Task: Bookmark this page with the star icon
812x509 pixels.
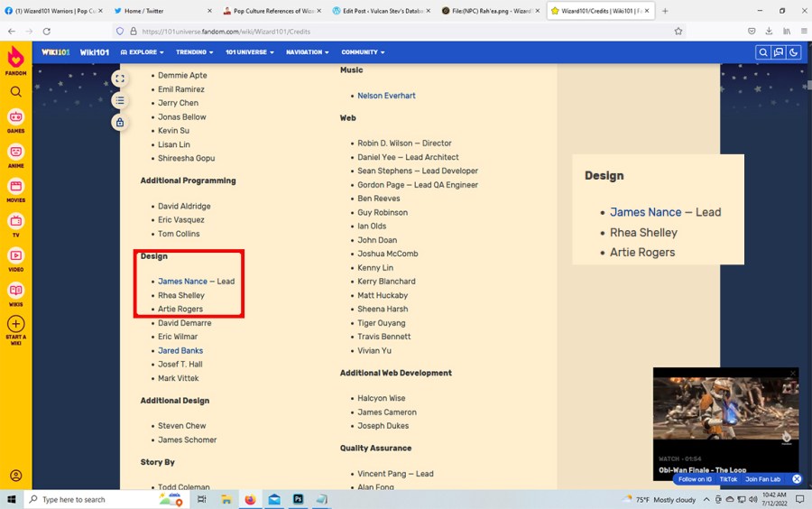Action: pyautogui.click(x=678, y=31)
